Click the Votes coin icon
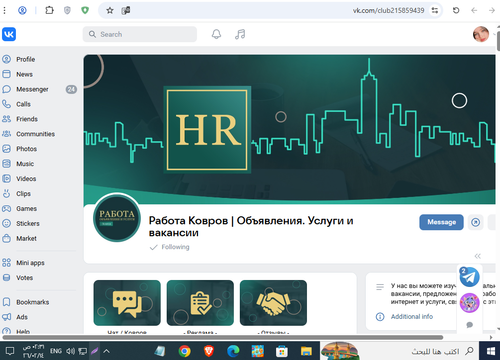Screen dimensions: 500x360 click(x=6, y=278)
